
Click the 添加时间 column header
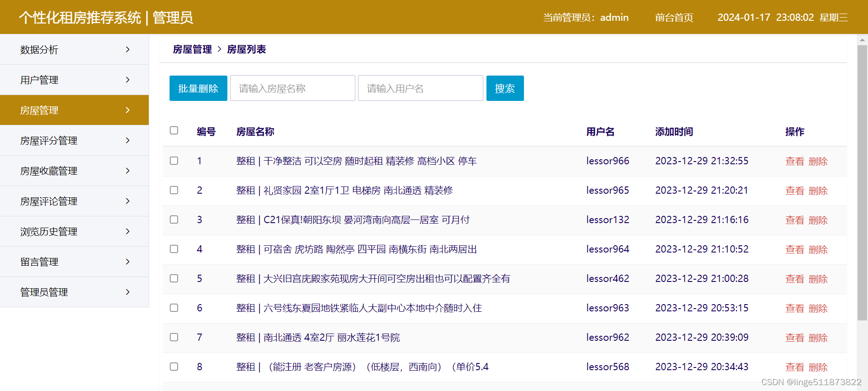click(674, 132)
